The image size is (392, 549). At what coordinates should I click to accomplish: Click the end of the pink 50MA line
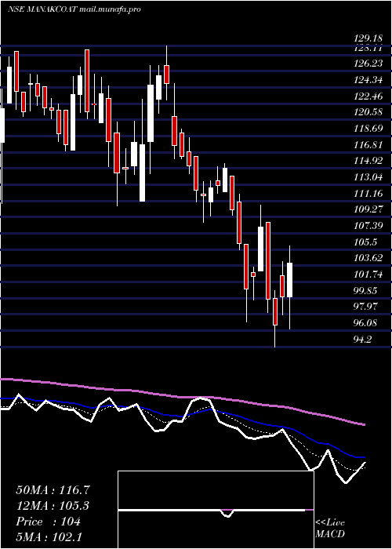click(x=364, y=425)
